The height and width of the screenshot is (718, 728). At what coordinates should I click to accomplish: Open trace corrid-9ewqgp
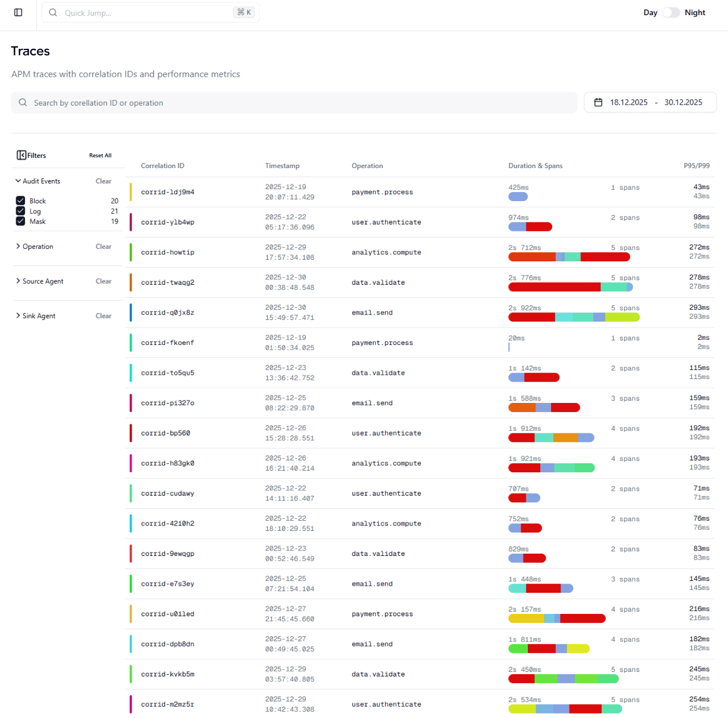pos(168,554)
